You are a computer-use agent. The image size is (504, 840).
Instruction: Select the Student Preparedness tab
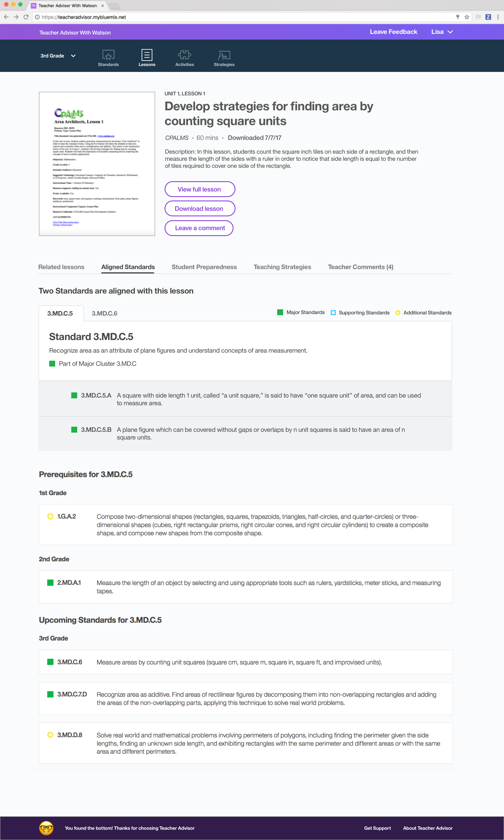204,267
